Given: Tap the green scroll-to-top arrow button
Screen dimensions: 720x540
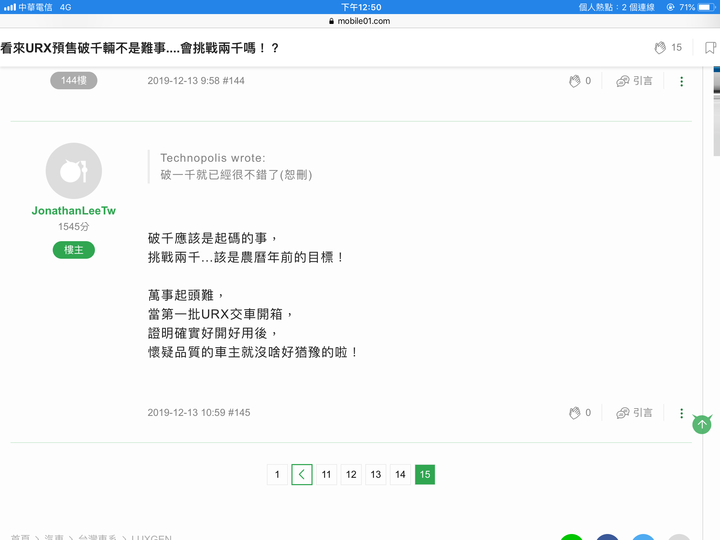Looking at the screenshot, I should [x=702, y=424].
